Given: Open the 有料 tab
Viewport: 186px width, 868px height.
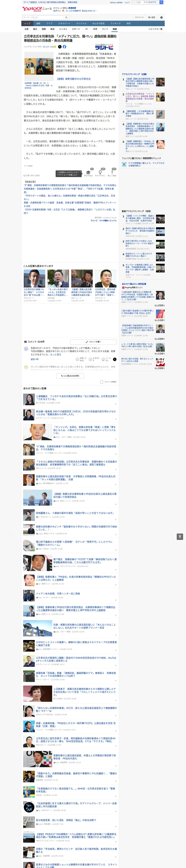Looking at the screenshot, I should 128,24.
